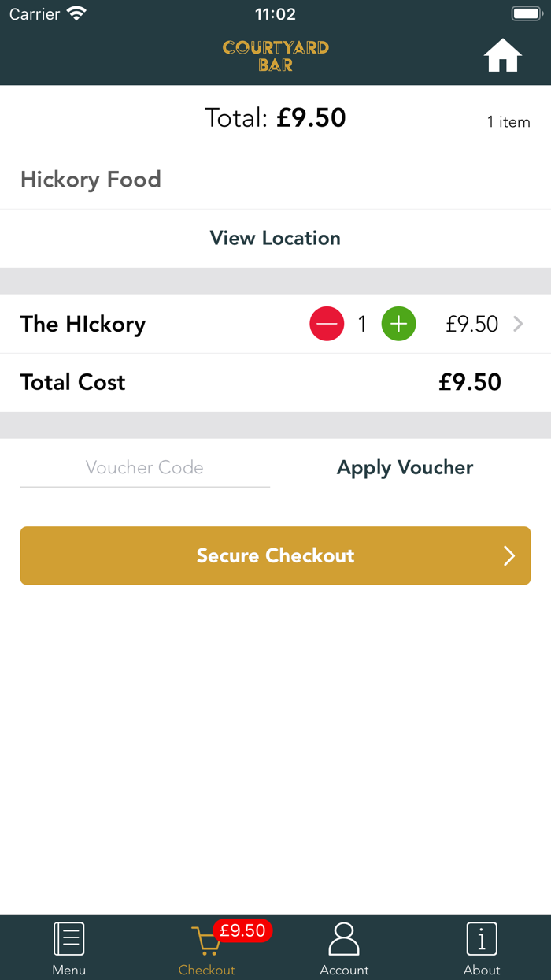Tap Apply Voucher
Image resolution: width=551 pixels, height=980 pixels.
point(405,467)
